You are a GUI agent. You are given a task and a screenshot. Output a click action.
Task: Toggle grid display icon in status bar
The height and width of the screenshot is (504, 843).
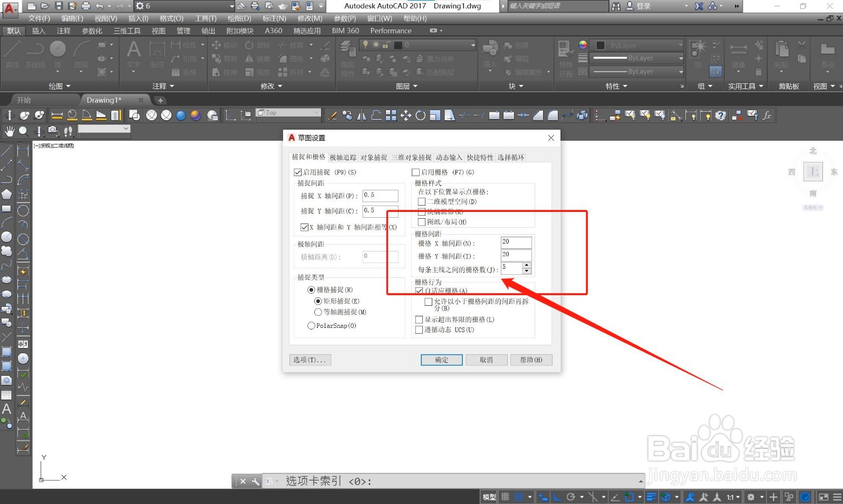[x=505, y=497]
